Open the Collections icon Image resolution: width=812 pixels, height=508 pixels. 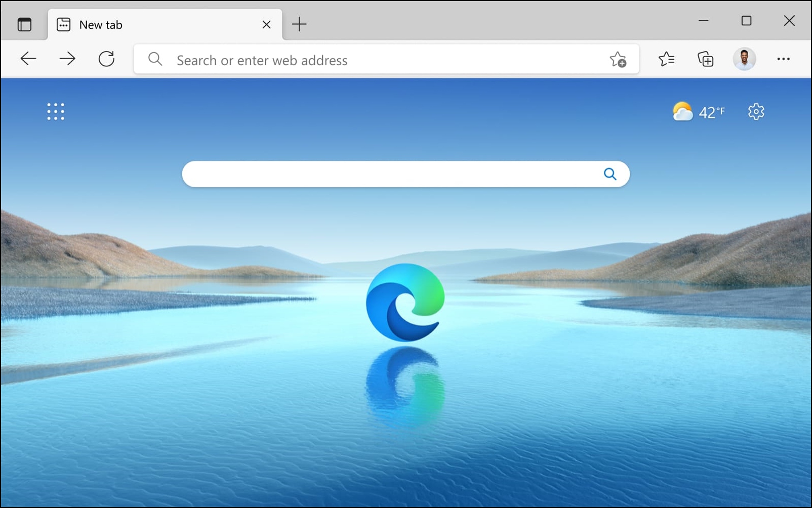[x=705, y=59]
